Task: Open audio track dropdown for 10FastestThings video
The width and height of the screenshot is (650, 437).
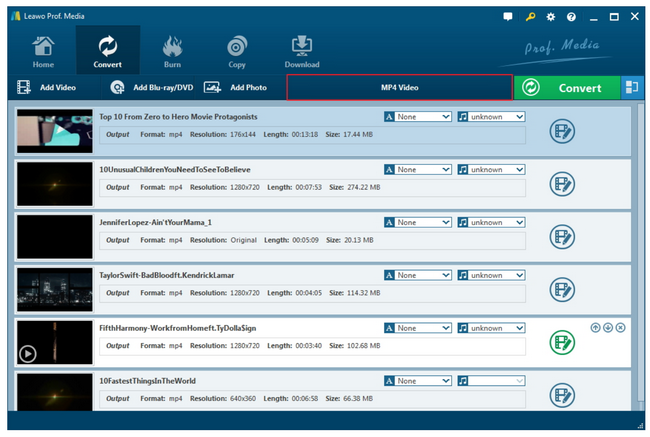Action: 491,381
